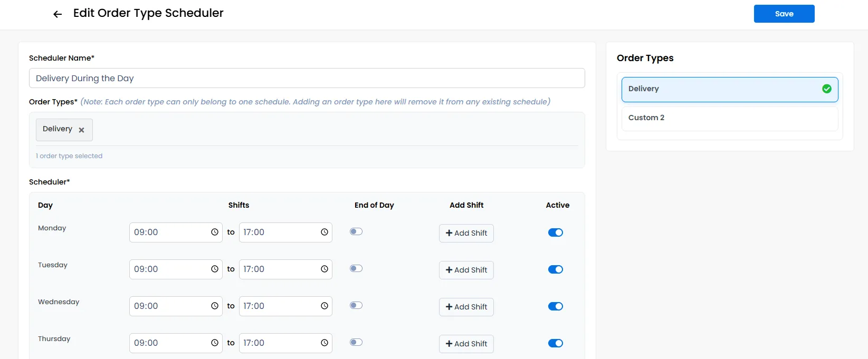Disable the Tuesday Active switch

556,269
